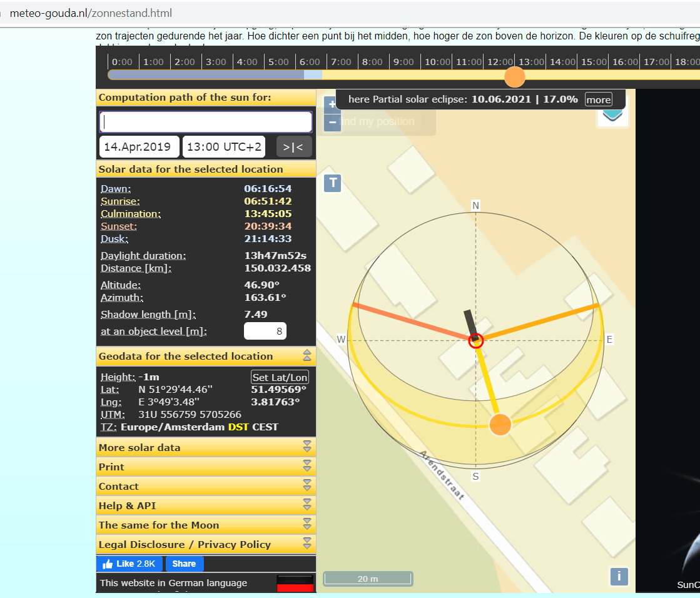This screenshot has height=598, width=700.
Task: Zoom in the map with plus button
Action: pyautogui.click(x=332, y=104)
